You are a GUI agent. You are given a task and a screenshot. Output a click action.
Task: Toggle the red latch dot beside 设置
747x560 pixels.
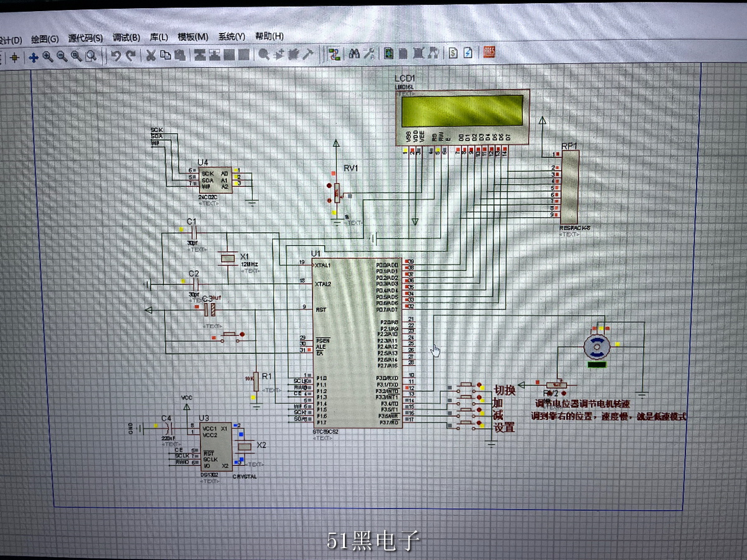click(479, 422)
